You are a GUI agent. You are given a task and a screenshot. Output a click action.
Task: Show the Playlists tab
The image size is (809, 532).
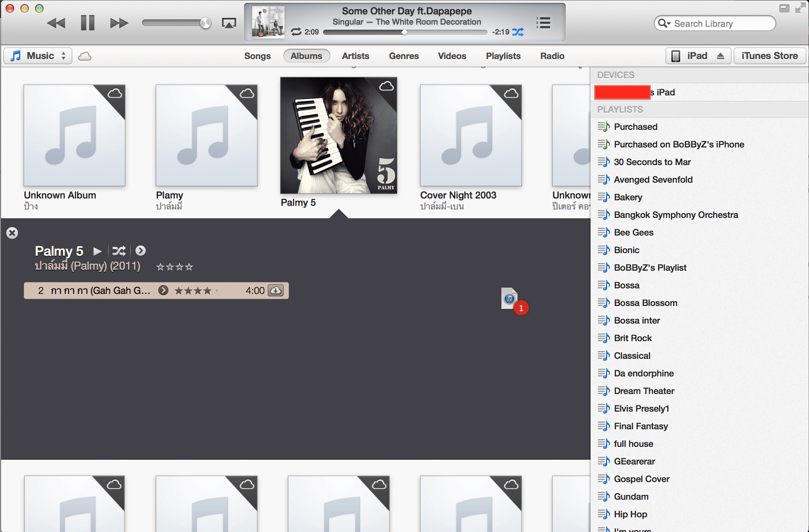[503, 56]
